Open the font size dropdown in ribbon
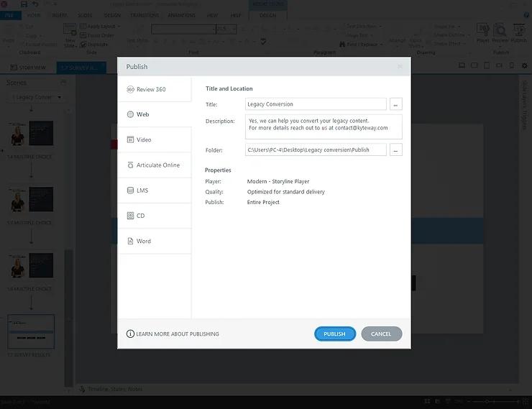This screenshot has width=532, height=409. (234, 29)
